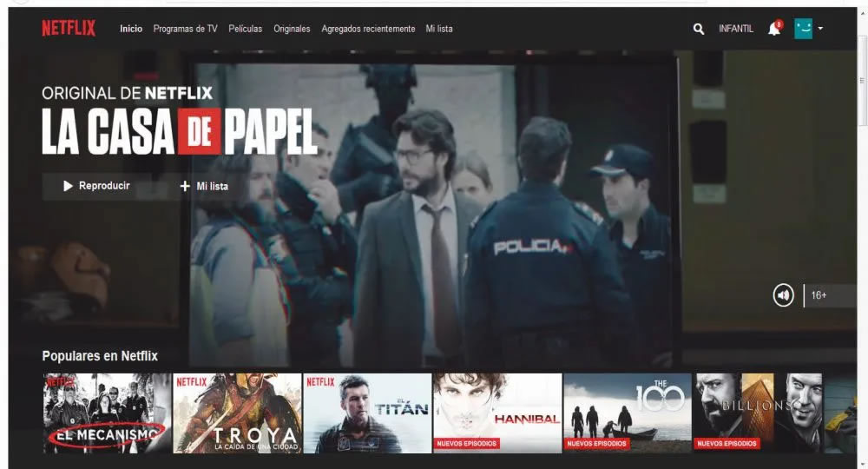Expand the profile dropdown arrow
868x469 pixels.
click(820, 29)
